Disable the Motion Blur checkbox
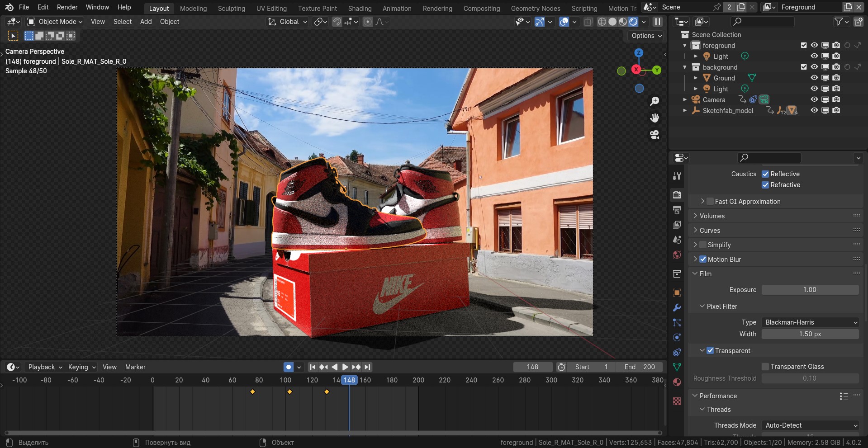The height and width of the screenshot is (448, 868). 703,259
